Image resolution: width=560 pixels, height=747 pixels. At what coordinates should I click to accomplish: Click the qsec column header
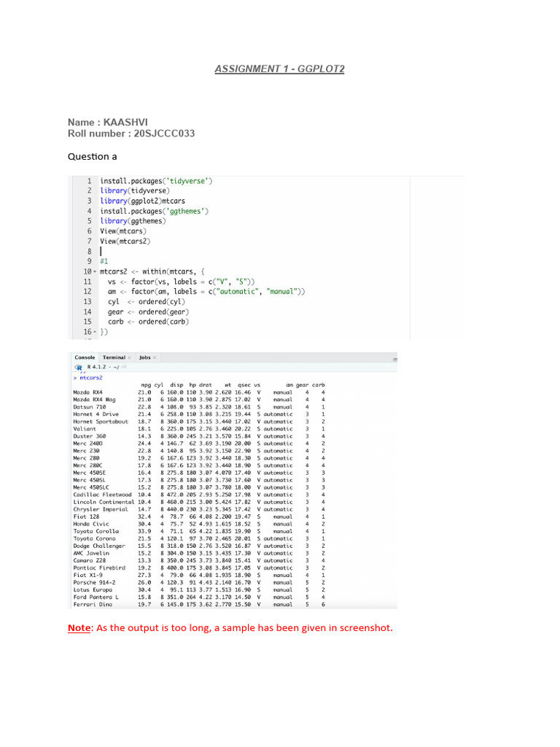(x=244, y=385)
